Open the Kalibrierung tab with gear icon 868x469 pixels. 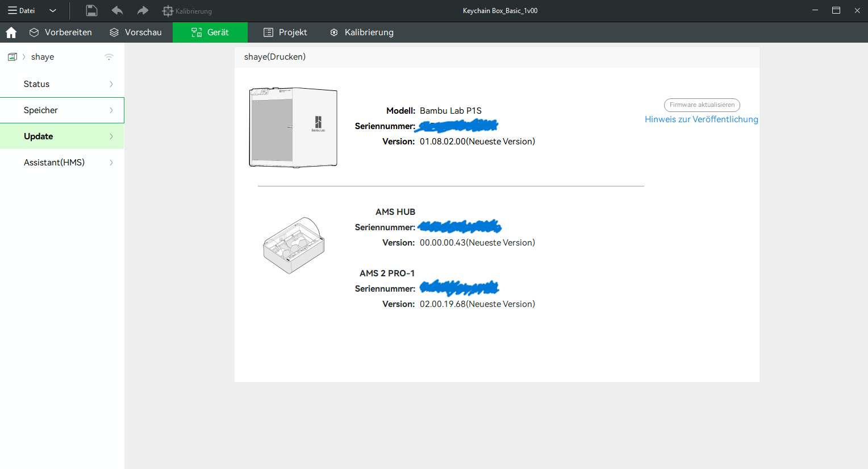point(362,32)
